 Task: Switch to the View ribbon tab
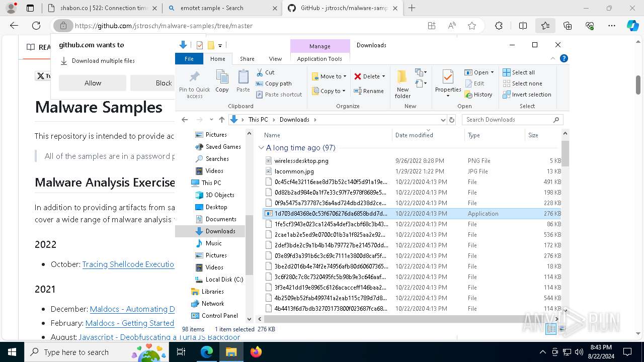tap(275, 59)
